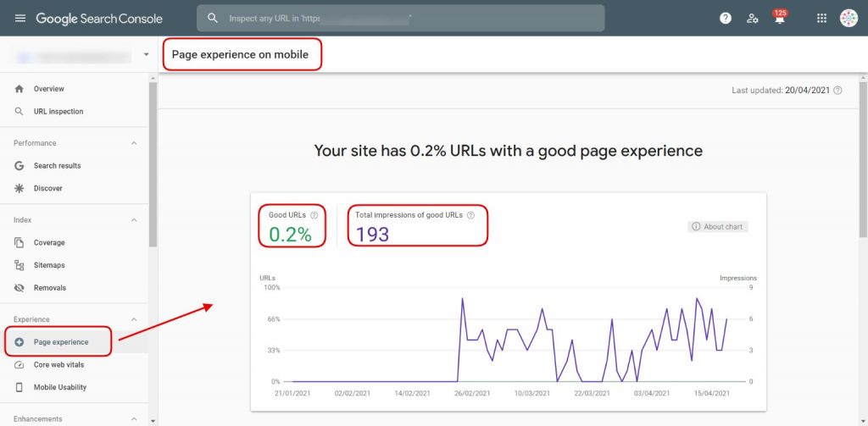Viewport: 868px width, 426px height.
Task: Collapse the Performance section
Action: pos(133,143)
